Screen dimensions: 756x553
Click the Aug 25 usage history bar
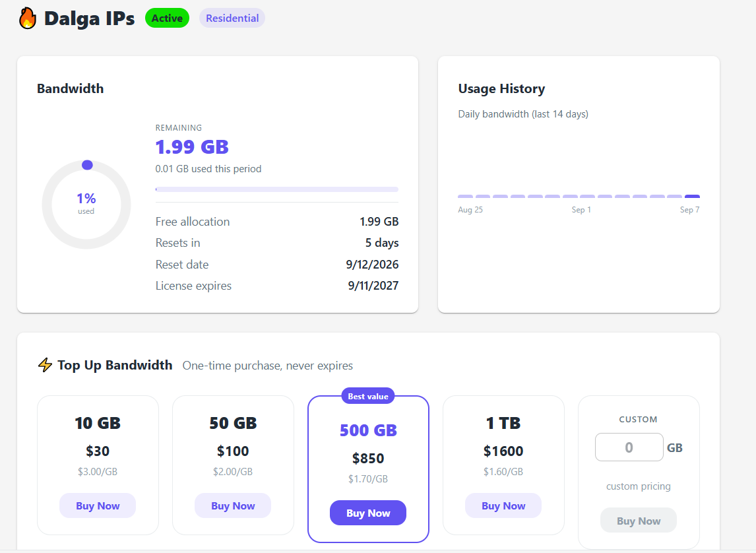click(x=465, y=196)
